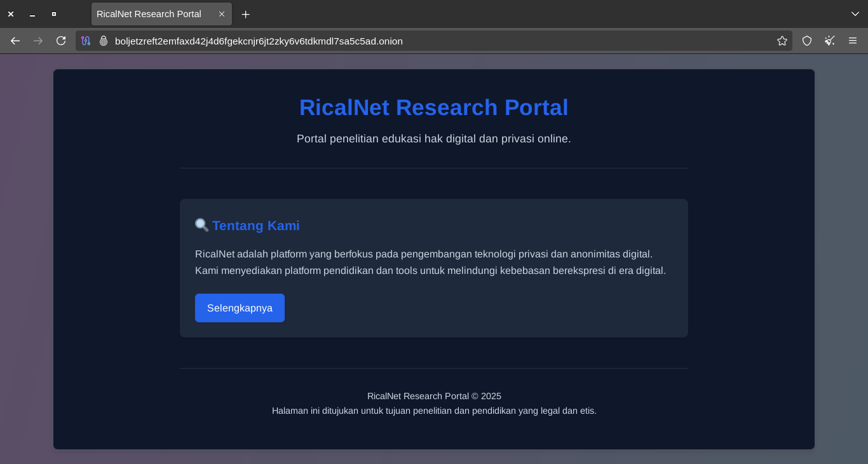The width and height of the screenshot is (868, 464).
Task: Expand the list all tabs chevron
Action: point(855,14)
